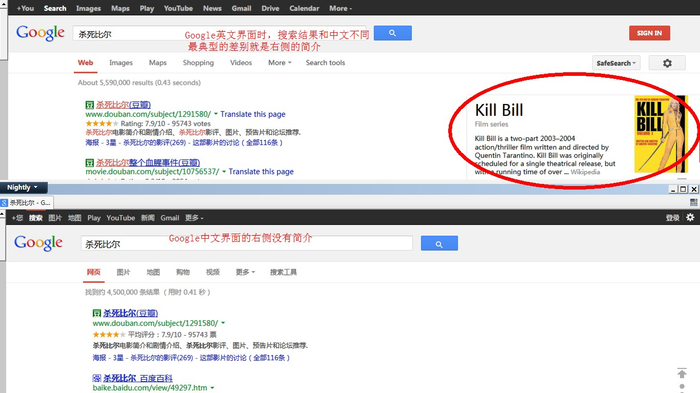Click the icon at far right of the Nightly tab strip
This screenshot has width=700, height=393.
(x=693, y=202)
